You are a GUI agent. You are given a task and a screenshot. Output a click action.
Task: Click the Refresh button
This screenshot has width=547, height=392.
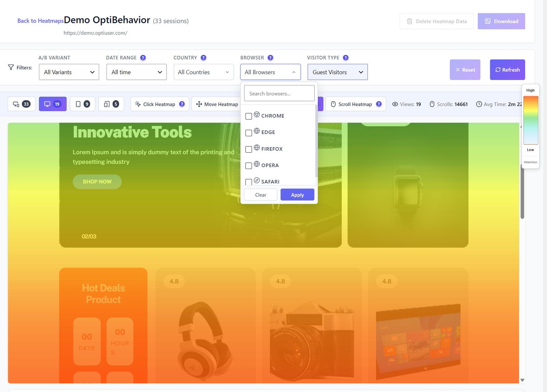click(507, 70)
